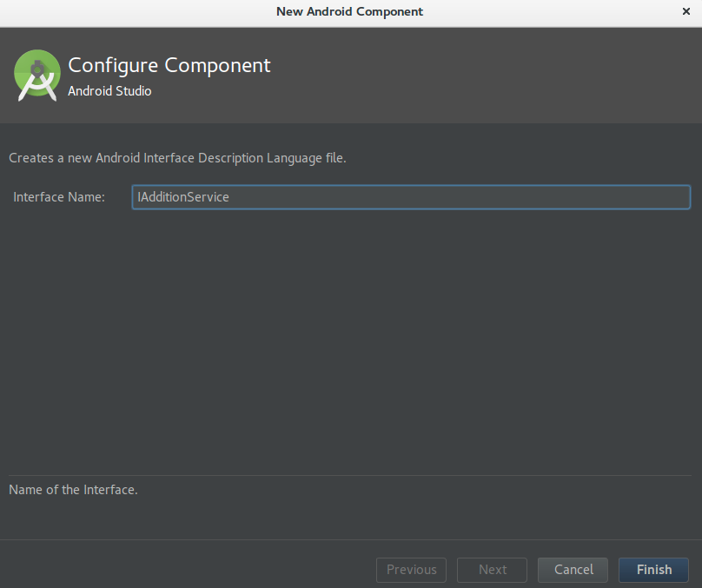The width and height of the screenshot is (702, 588).
Task: Cancel the component creation
Action: pyautogui.click(x=573, y=570)
